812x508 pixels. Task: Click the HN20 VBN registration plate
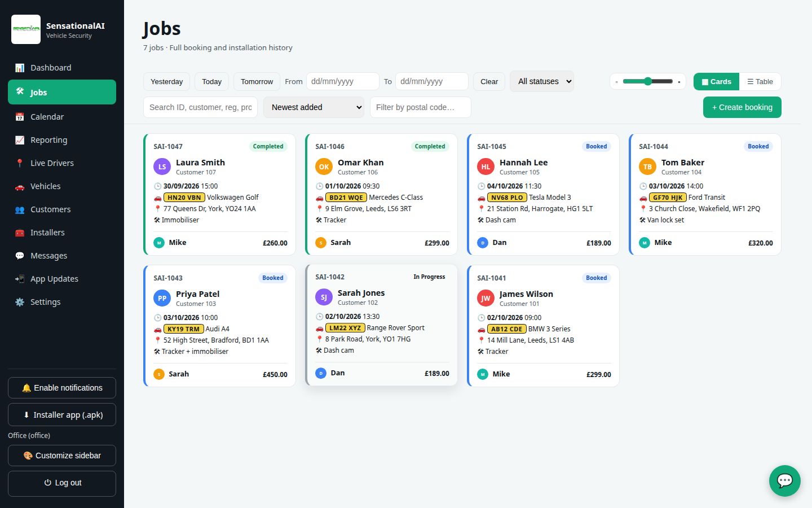184,198
